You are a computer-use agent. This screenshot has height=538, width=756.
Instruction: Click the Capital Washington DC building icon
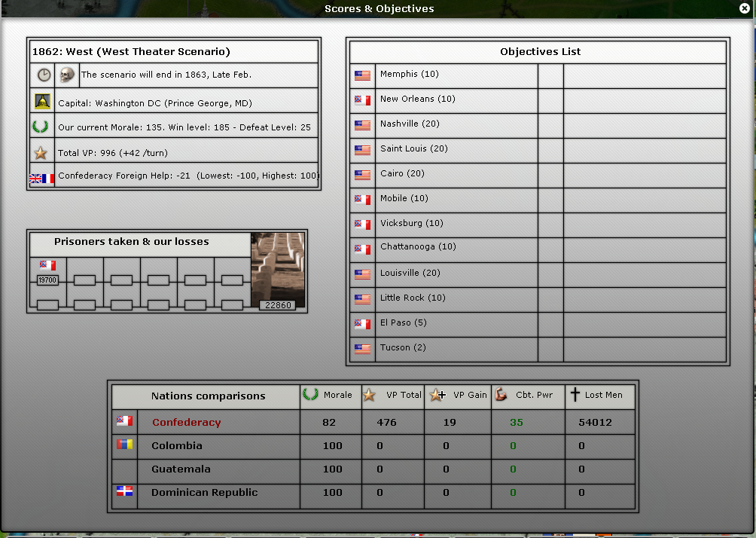point(42,102)
